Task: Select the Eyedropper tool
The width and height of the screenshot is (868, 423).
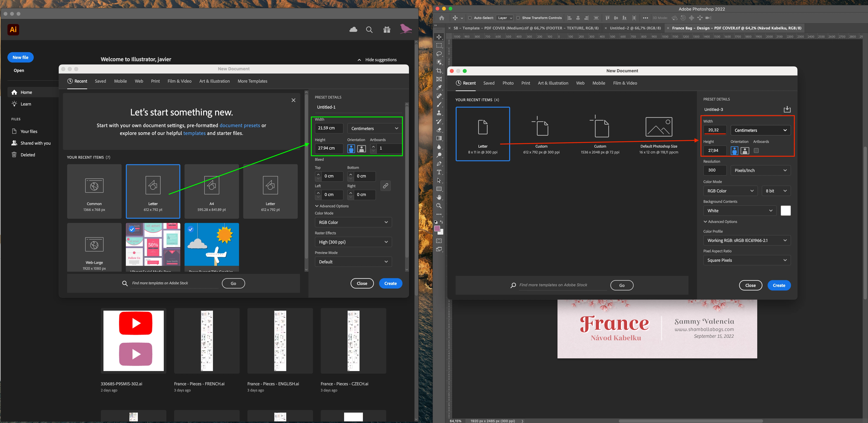Action: tap(439, 88)
